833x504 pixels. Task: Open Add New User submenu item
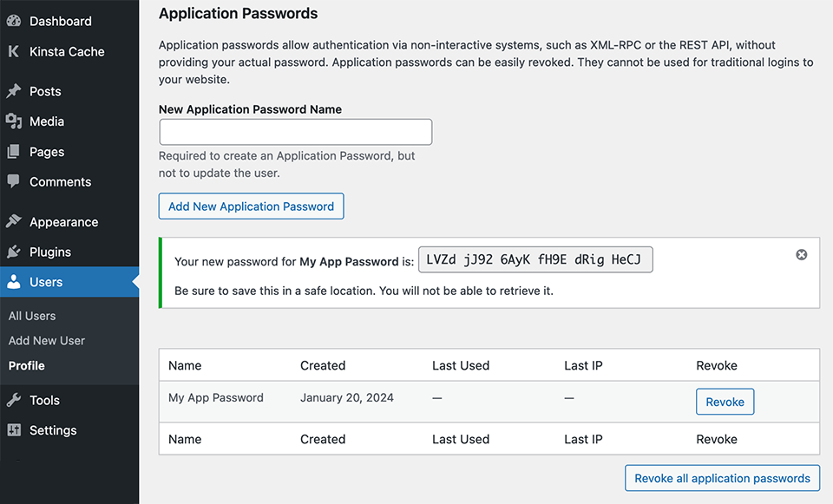[x=47, y=341]
